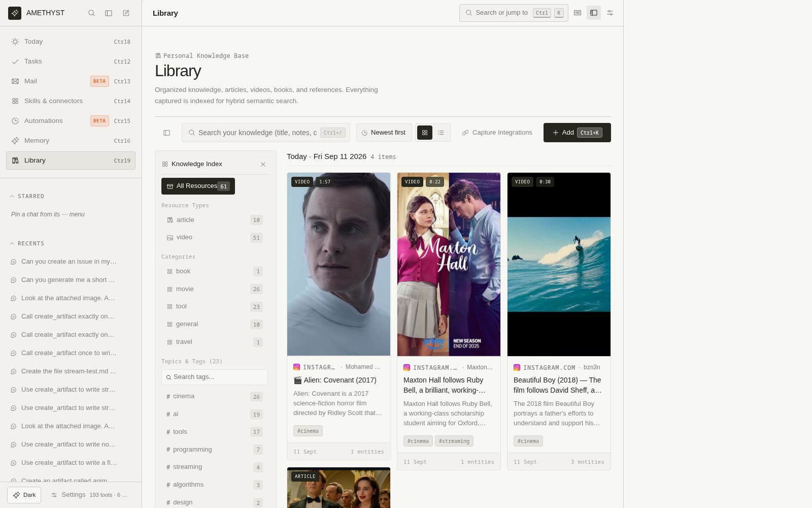
Task: Open Skills & connectors
Action: pyautogui.click(x=71, y=101)
